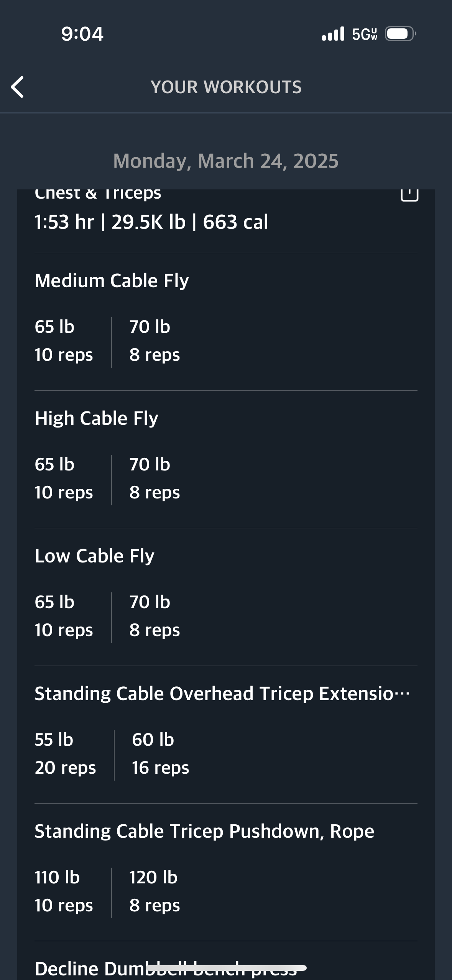The height and width of the screenshot is (980, 452).
Task: Tap the back arrow icon
Action: pyautogui.click(x=17, y=87)
